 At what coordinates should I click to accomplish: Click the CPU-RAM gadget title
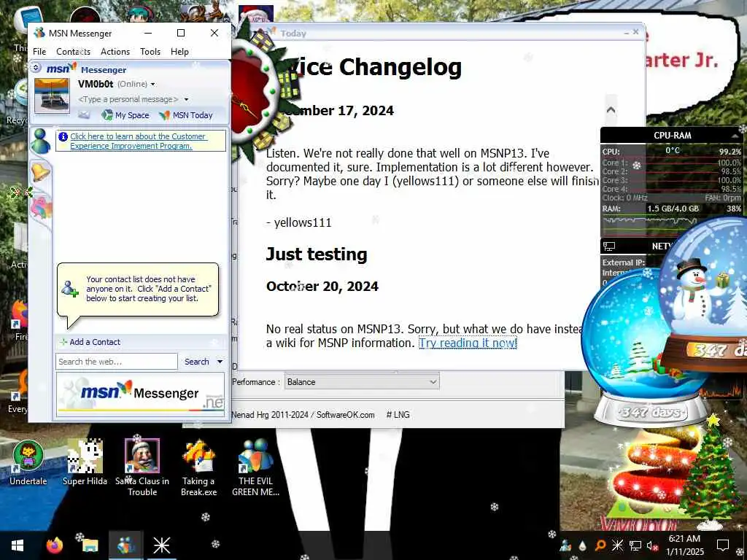click(672, 136)
